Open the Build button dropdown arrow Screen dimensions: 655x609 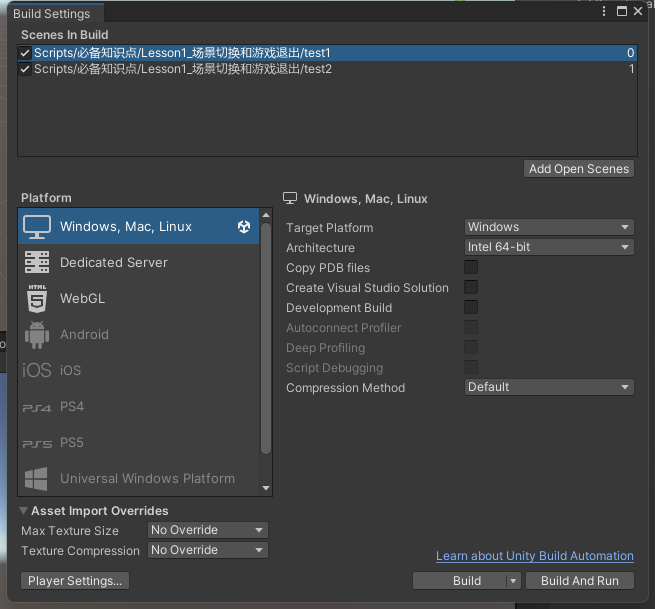[x=513, y=581]
